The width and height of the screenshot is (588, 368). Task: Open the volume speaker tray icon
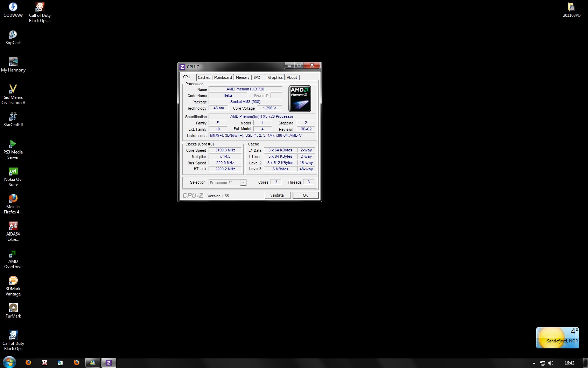click(551, 363)
